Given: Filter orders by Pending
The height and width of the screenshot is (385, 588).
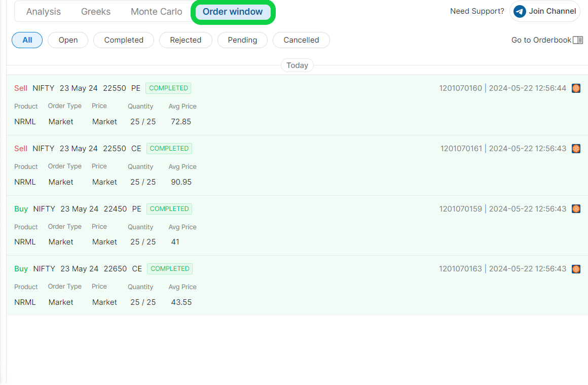Looking at the screenshot, I should pos(242,40).
